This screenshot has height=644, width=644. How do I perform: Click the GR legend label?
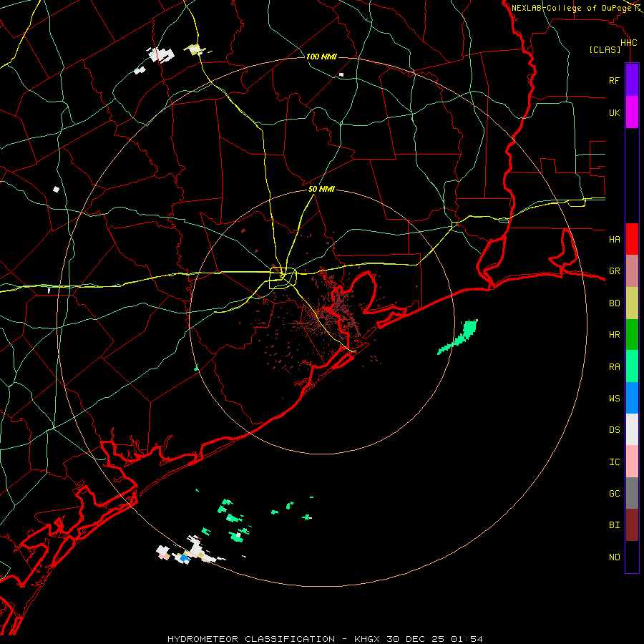coord(615,271)
